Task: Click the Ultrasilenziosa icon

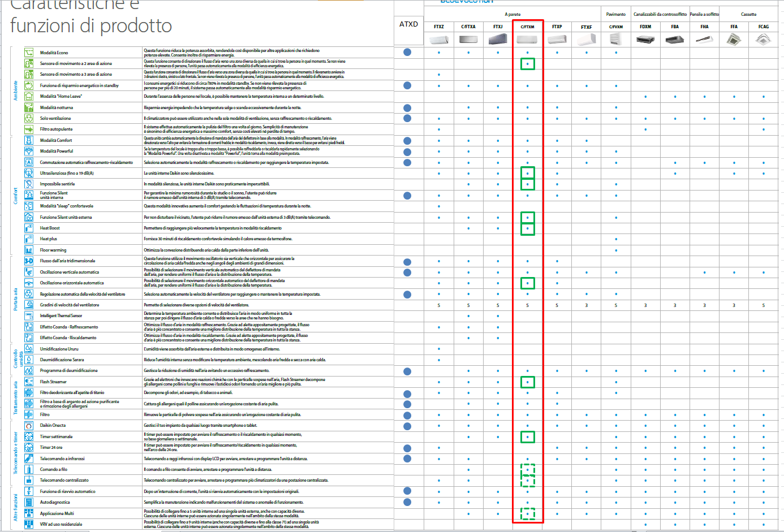Action: (x=29, y=173)
